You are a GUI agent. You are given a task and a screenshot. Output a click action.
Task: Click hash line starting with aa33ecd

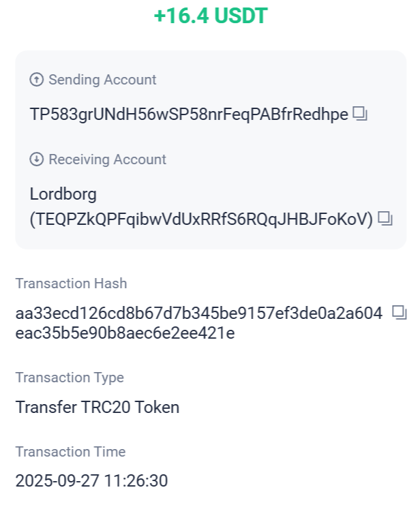(199, 313)
